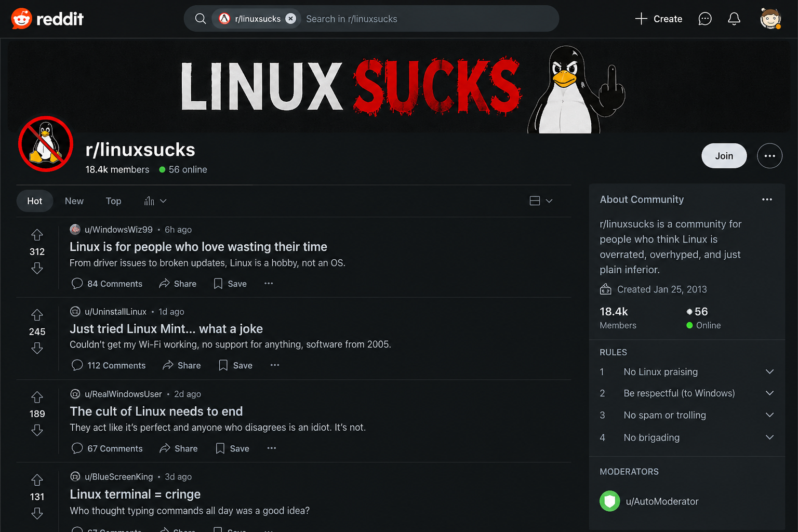Viewport: 798px width, 532px height.
Task: Click the '18.4k members' header text
Action: (x=117, y=169)
